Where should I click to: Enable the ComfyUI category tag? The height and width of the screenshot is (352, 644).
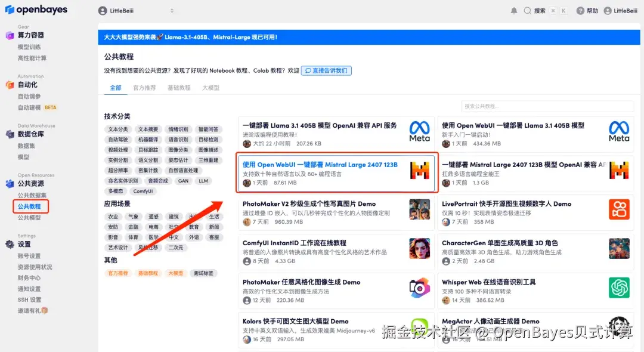pyautogui.click(x=143, y=192)
